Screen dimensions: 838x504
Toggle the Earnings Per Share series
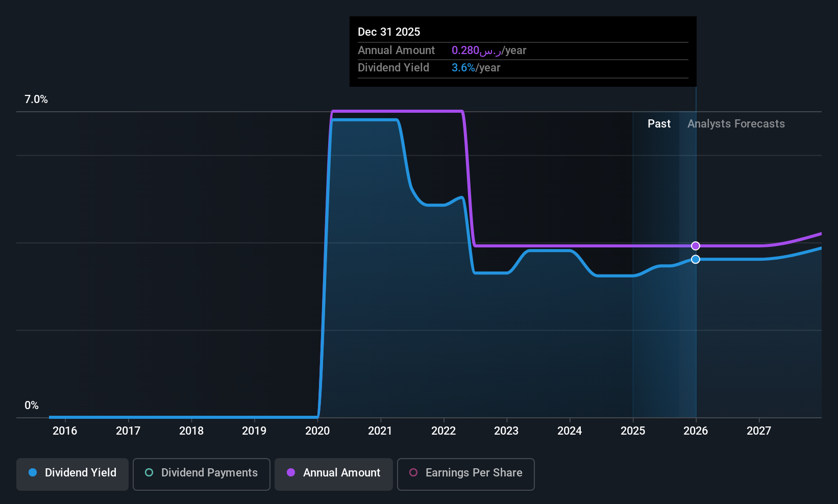point(466,474)
